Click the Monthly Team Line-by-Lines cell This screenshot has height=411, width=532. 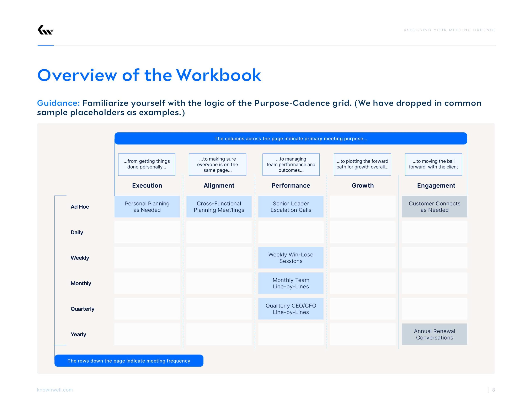290,283
